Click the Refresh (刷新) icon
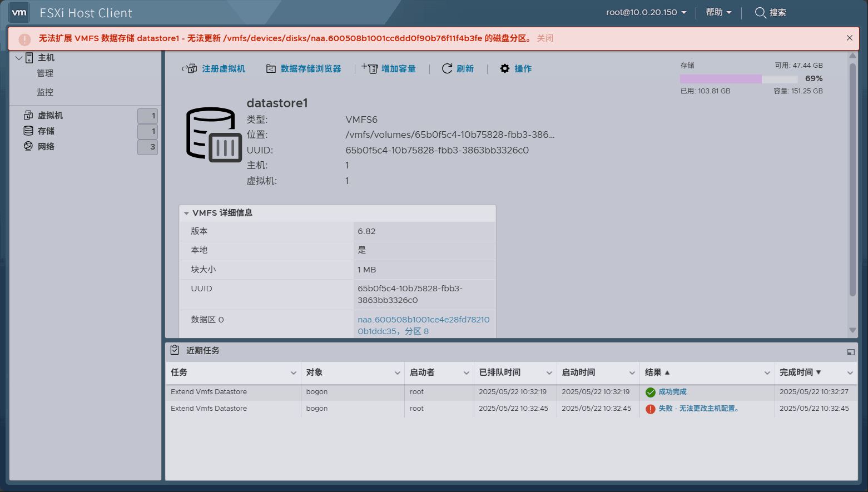 [447, 68]
